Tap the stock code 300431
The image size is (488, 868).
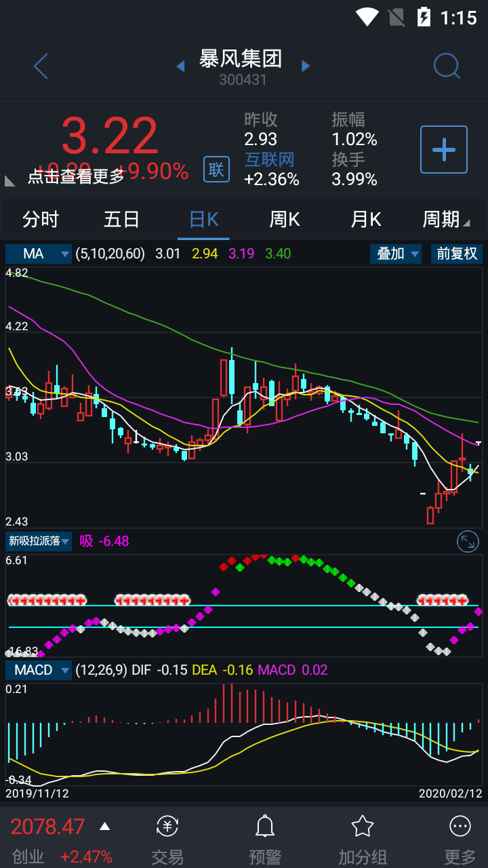(x=243, y=80)
